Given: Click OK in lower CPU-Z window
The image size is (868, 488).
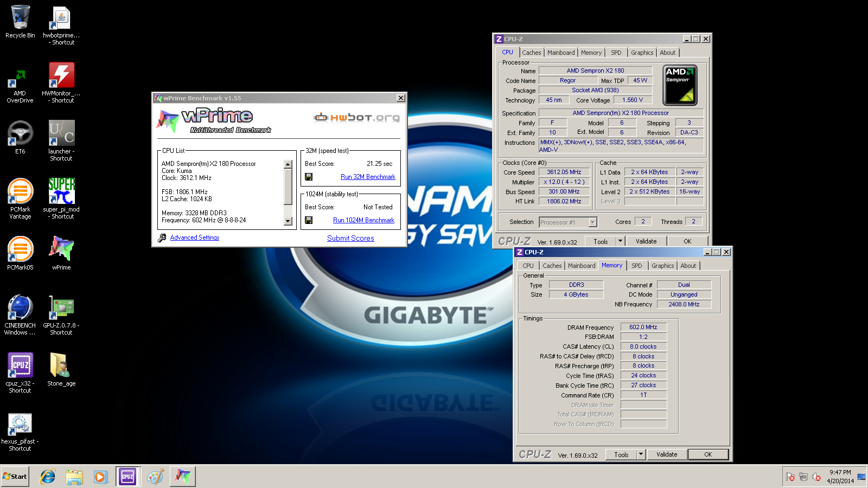Looking at the screenshot, I should (708, 454).
